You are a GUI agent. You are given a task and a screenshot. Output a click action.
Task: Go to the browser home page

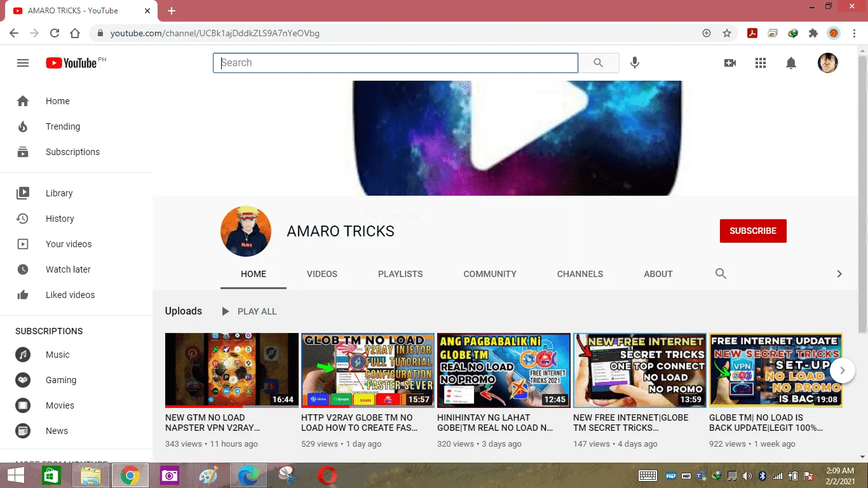(75, 33)
